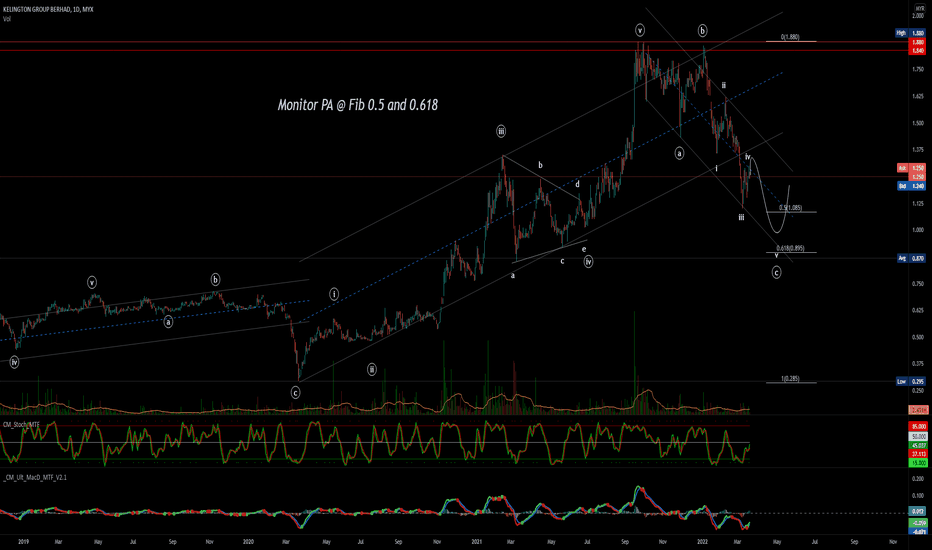Select the Vol indicator label
The width and height of the screenshot is (932, 550).
(x=7, y=19)
